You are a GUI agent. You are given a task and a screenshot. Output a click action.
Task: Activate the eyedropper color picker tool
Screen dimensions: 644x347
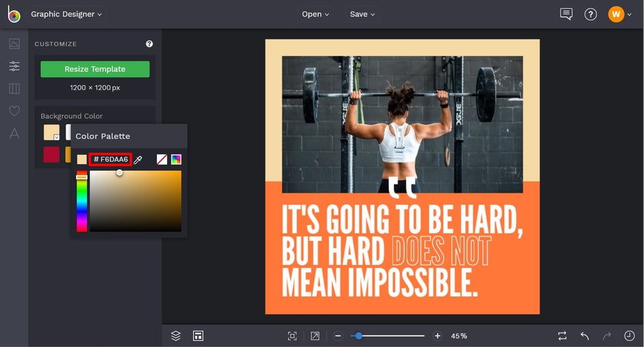tap(138, 160)
